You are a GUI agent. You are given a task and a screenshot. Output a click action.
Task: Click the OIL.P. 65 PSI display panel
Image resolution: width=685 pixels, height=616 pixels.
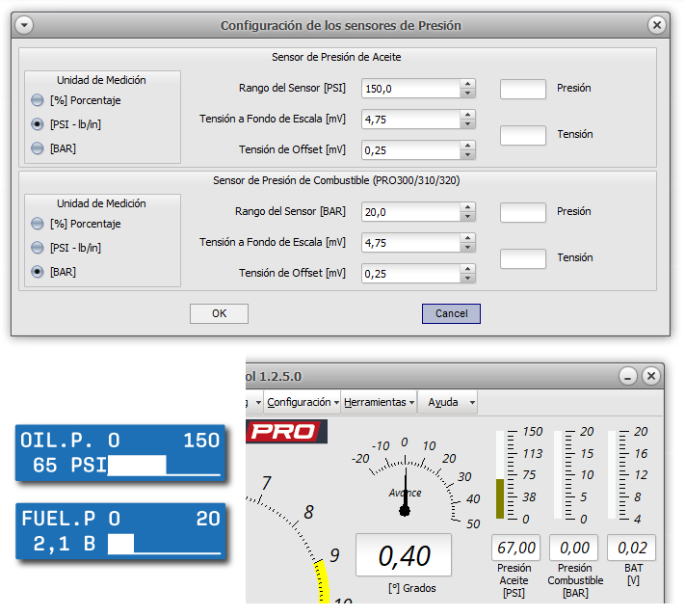[x=120, y=453]
